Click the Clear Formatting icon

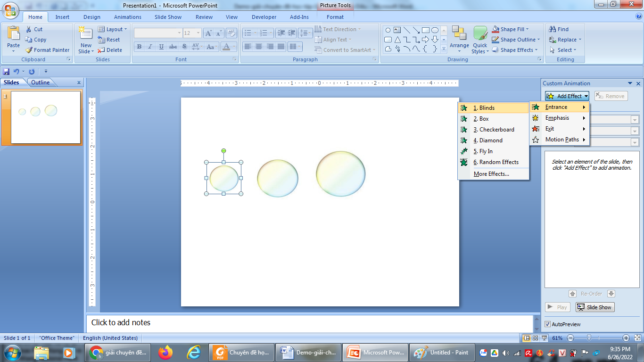coord(231,33)
